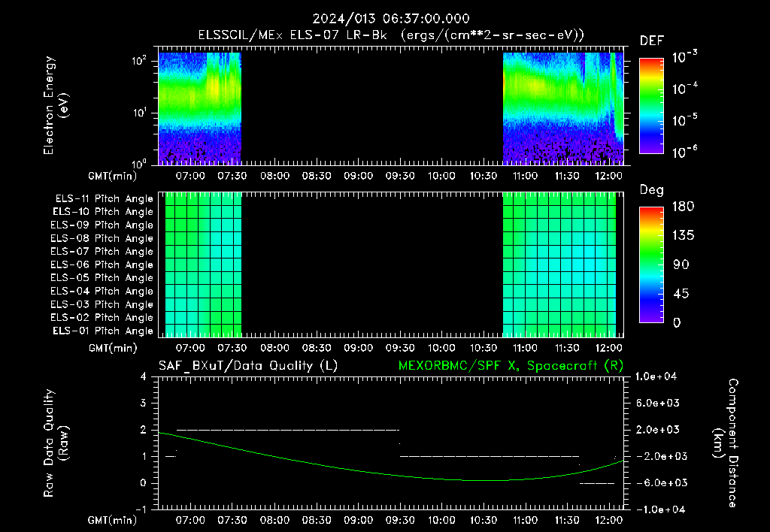Click the DEF color scale bar
This screenshot has width=770, height=532.
tap(651, 105)
